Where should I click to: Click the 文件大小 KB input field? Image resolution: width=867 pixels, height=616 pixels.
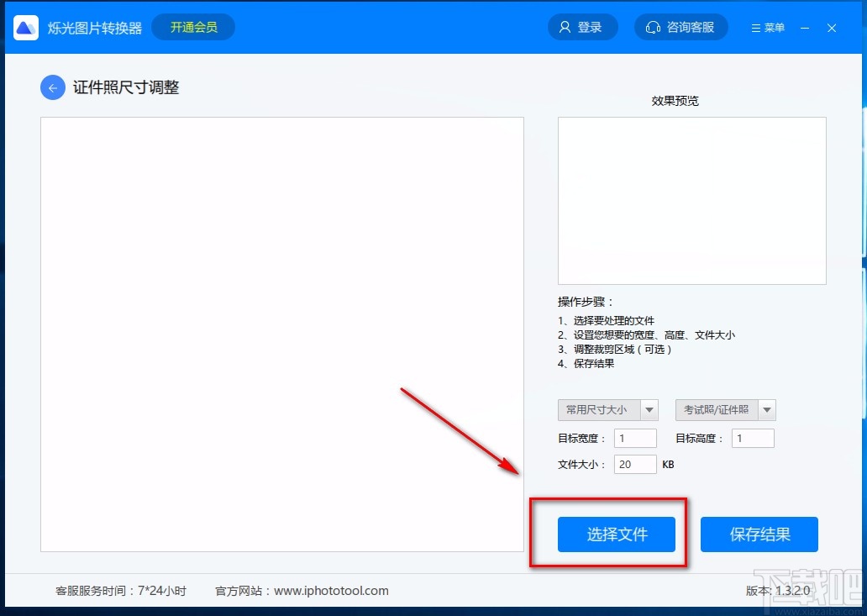pyautogui.click(x=634, y=464)
